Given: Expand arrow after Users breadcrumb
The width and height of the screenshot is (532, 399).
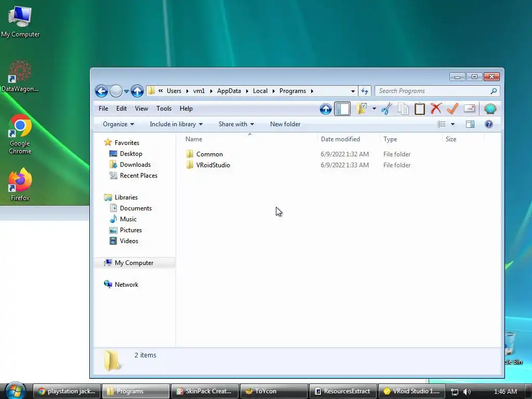Looking at the screenshot, I should (187, 91).
